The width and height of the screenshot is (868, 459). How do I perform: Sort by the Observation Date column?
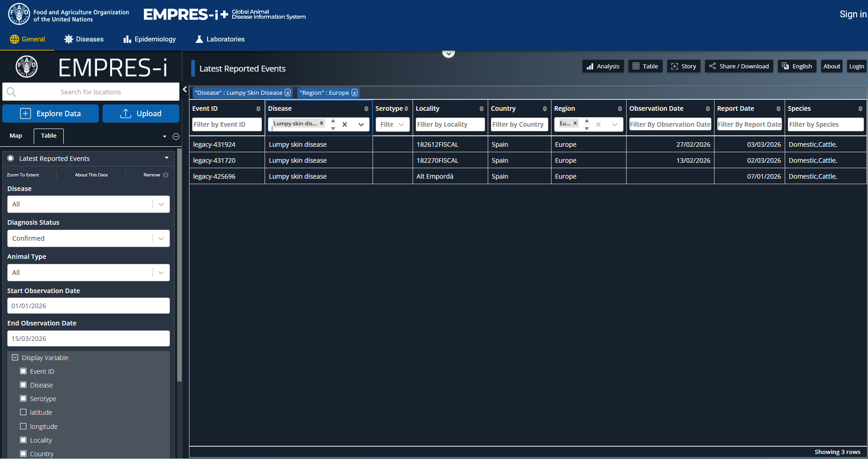[708, 109]
